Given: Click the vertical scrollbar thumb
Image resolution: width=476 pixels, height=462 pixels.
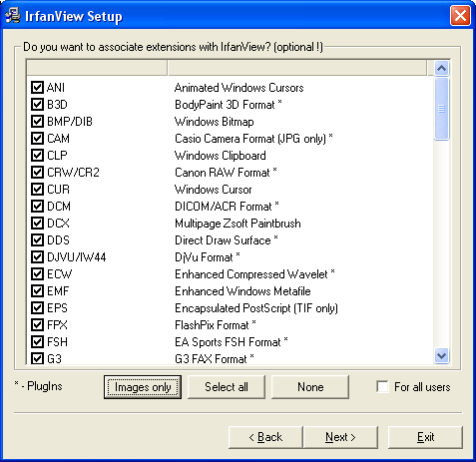Looking at the screenshot, I should pos(442,109).
